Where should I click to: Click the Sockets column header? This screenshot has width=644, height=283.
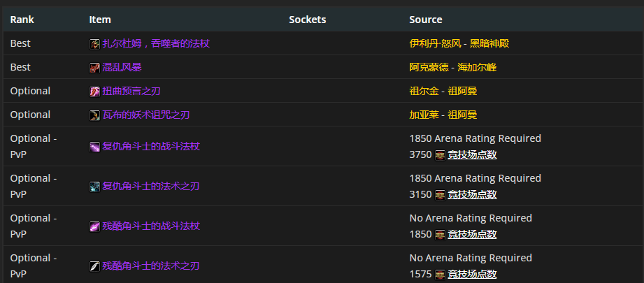point(308,20)
